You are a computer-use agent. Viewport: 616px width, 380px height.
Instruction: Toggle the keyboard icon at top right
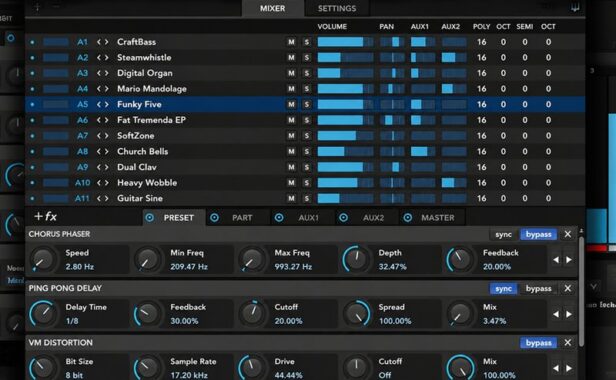575,7
